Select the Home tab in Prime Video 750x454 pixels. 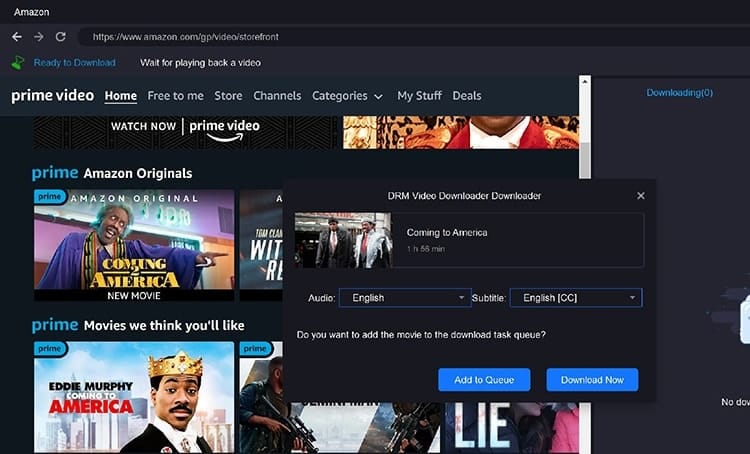coord(121,96)
